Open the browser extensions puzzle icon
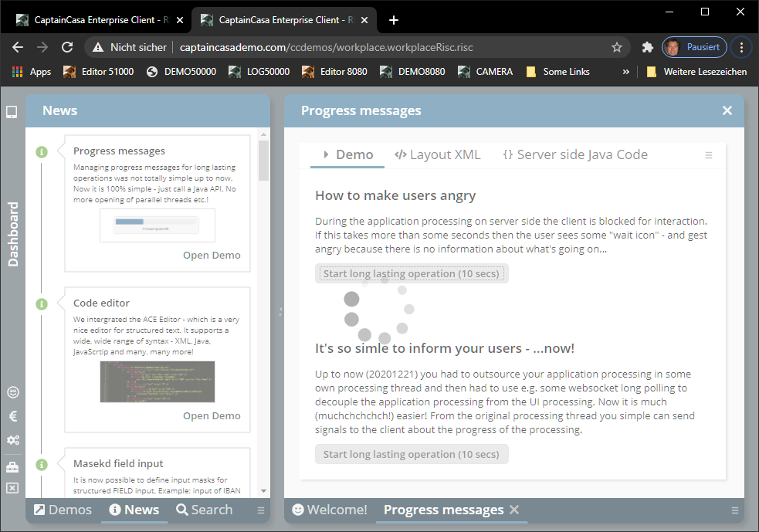Image resolution: width=759 pixels, height=532 pixels. (647, 47)
